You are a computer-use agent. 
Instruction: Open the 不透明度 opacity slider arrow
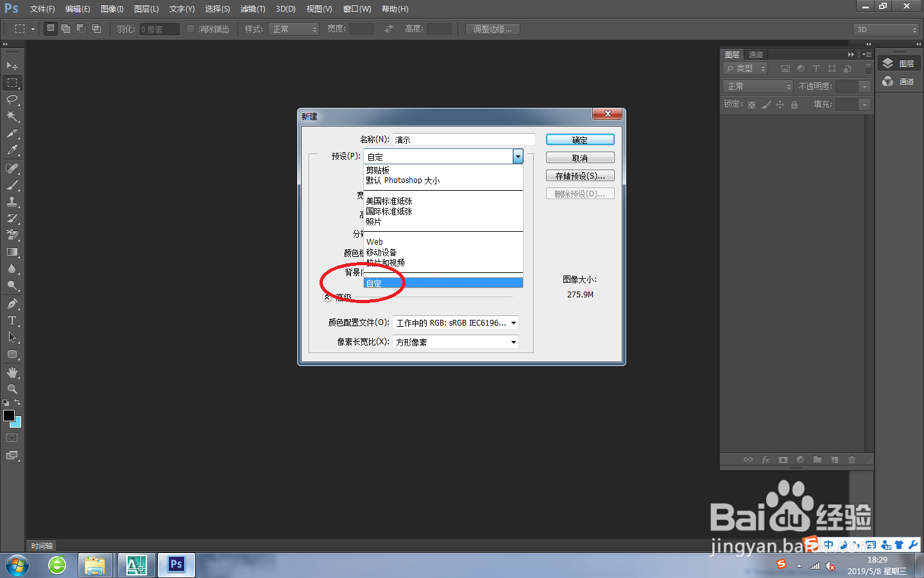(865, 87)
